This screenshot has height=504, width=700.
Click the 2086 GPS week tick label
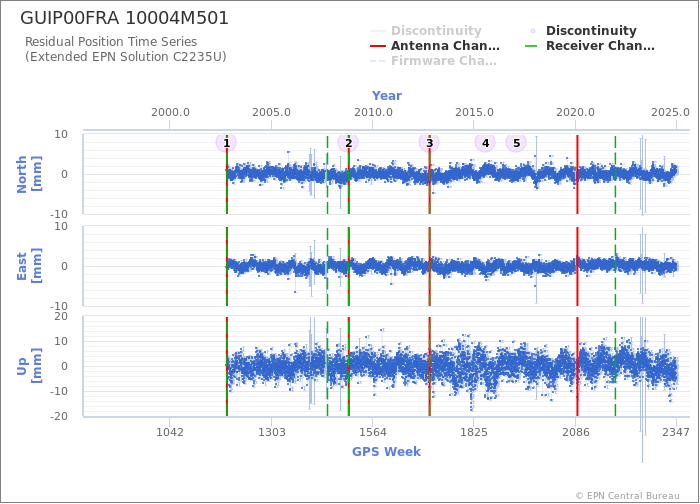coord(576,432)
